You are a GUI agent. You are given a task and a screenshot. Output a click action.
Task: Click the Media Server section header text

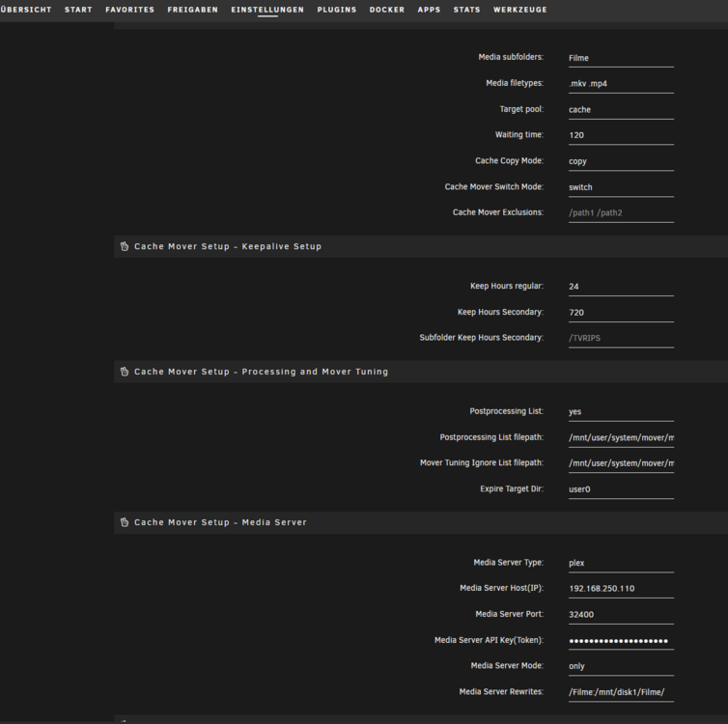tap(220, 522)
